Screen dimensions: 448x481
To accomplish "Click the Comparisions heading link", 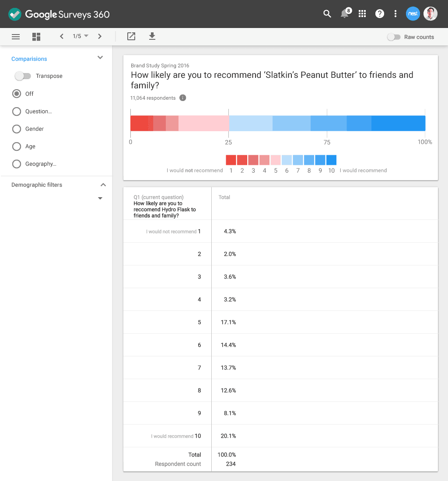I will click(x=29, y=59).
